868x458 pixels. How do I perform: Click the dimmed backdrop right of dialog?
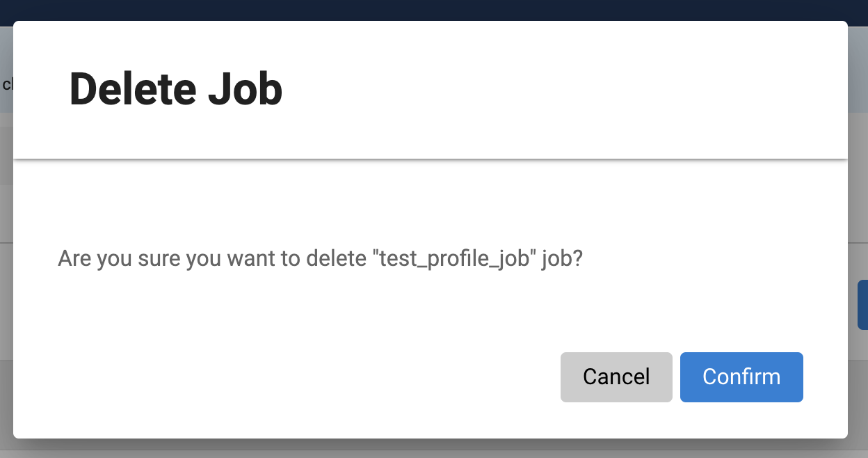(x=858, y=174)
